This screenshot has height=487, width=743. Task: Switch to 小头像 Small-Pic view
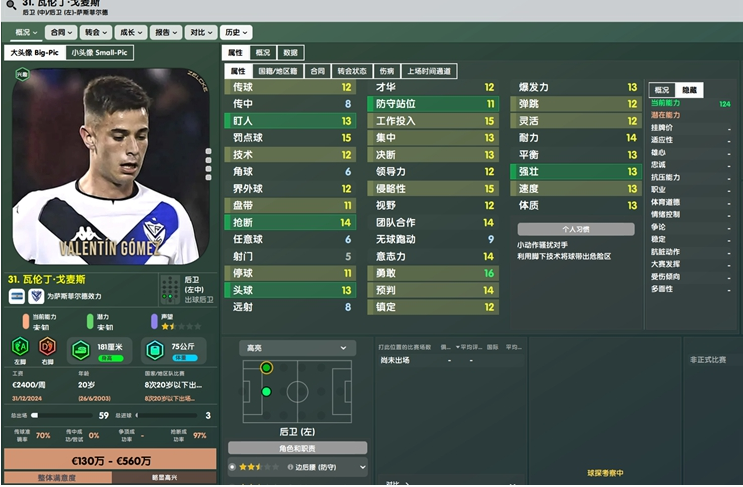pyautogui.click(x=100, y=53)
